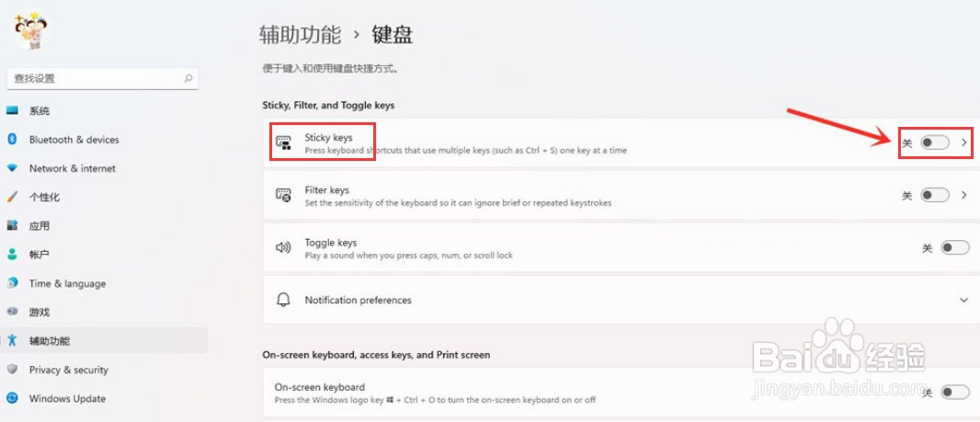980x422 pixels.
Task: Click the 查找设置 search box
Action: coord(103,79)
